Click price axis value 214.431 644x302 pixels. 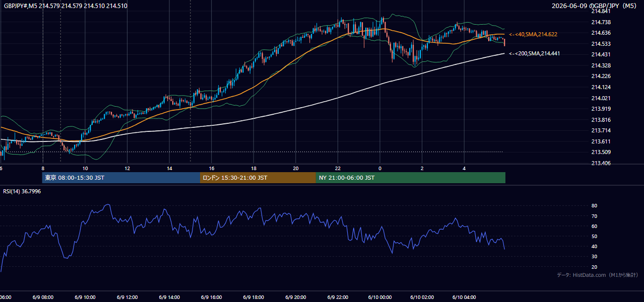[x=601, y=54]
